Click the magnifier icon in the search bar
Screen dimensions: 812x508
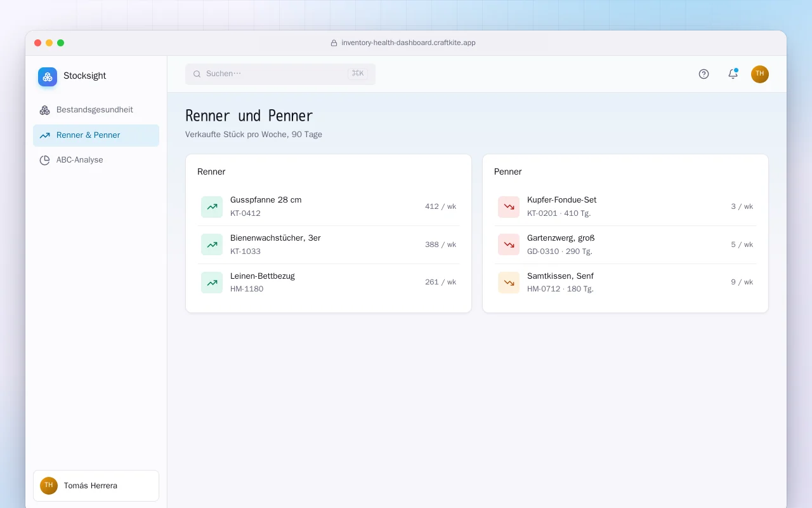point(197,74)
